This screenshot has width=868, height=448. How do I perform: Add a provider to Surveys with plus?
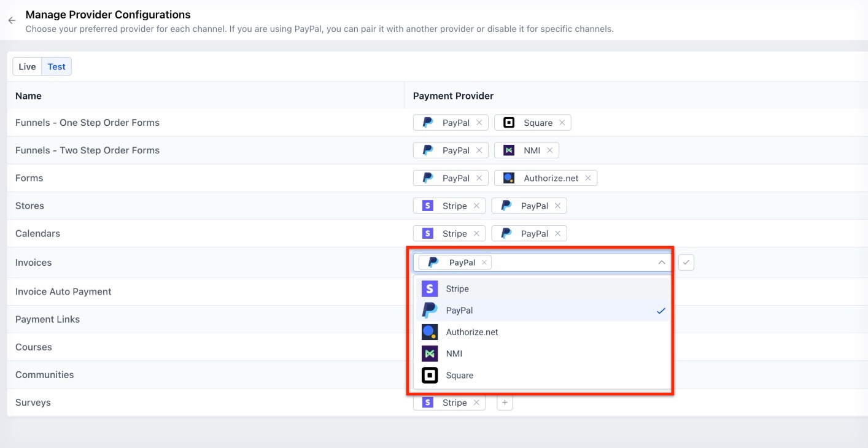point(505,403)
